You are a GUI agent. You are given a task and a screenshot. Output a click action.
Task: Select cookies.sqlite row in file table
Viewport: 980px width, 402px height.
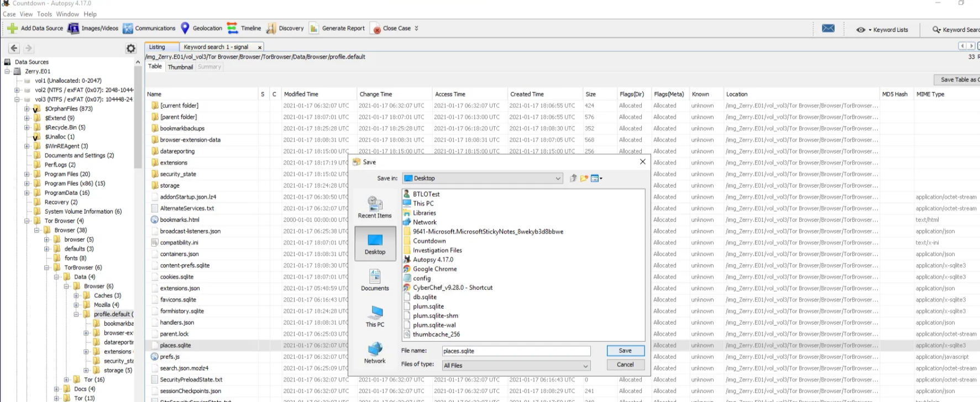(x=563, y=277)
